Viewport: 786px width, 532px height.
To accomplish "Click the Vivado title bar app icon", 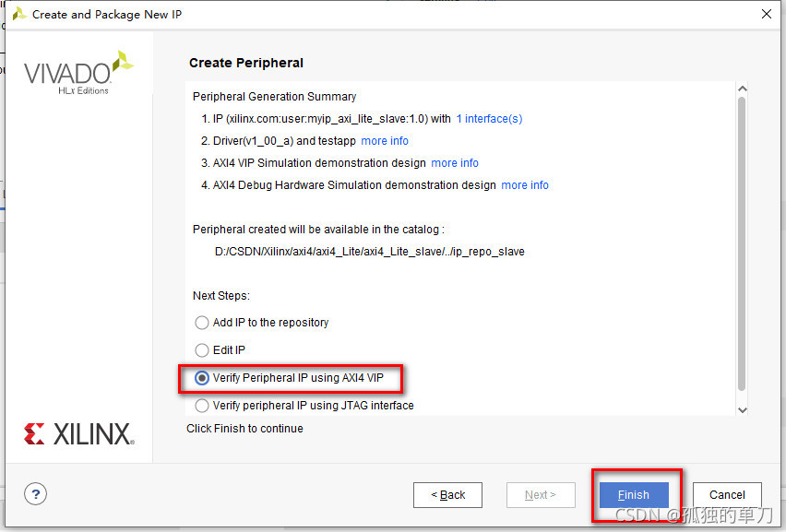I will [x=18, y=14].
